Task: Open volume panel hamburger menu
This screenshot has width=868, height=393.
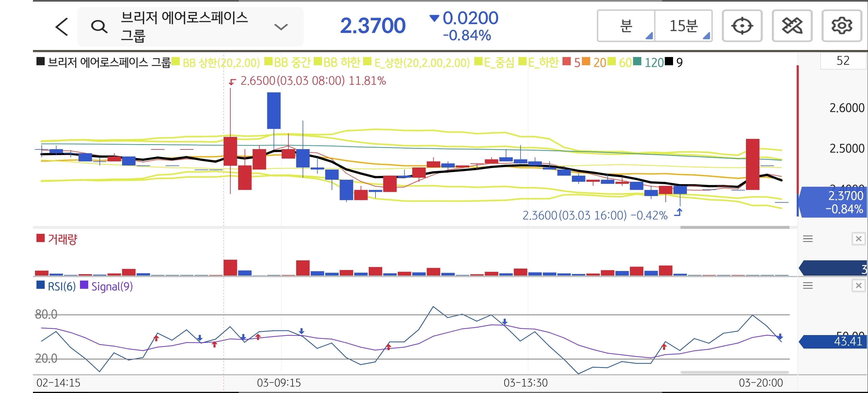Action: pos(808,239)
